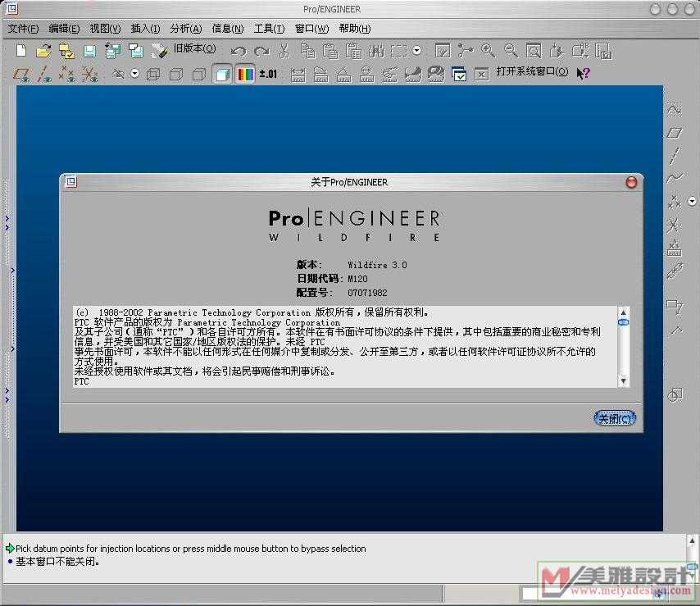Viewport: 700px width, 606px height.
Task: Select the Wireframe display icon
Action: (153, 74)
